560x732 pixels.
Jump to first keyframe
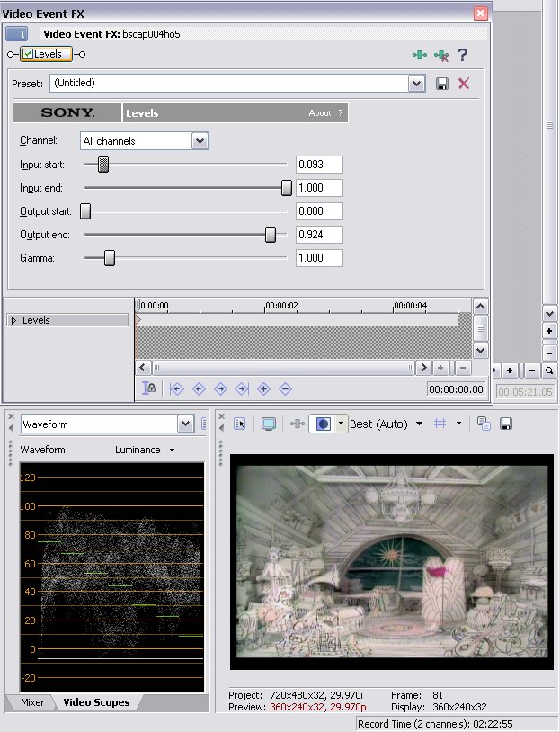tap(176, 388)
